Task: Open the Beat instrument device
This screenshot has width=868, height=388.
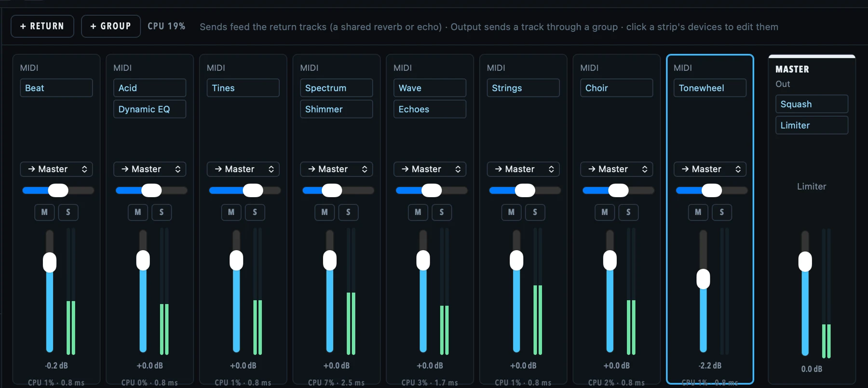Action: point(56,88)
